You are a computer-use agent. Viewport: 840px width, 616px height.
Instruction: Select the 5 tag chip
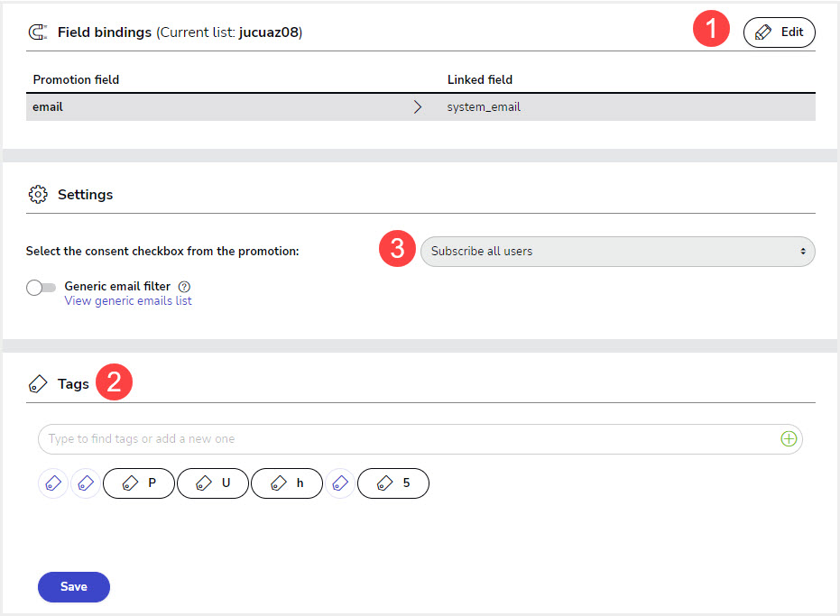[393, 483]
